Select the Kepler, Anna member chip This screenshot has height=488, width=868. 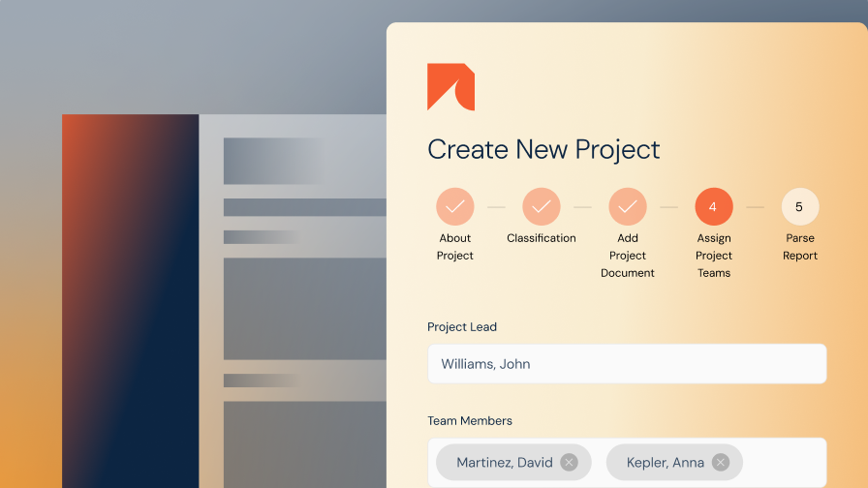[x=674, y=462]
